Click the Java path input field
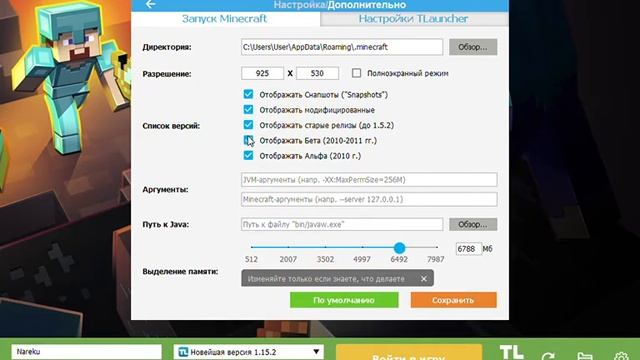 pyautogui.click(x=342, y=224)
